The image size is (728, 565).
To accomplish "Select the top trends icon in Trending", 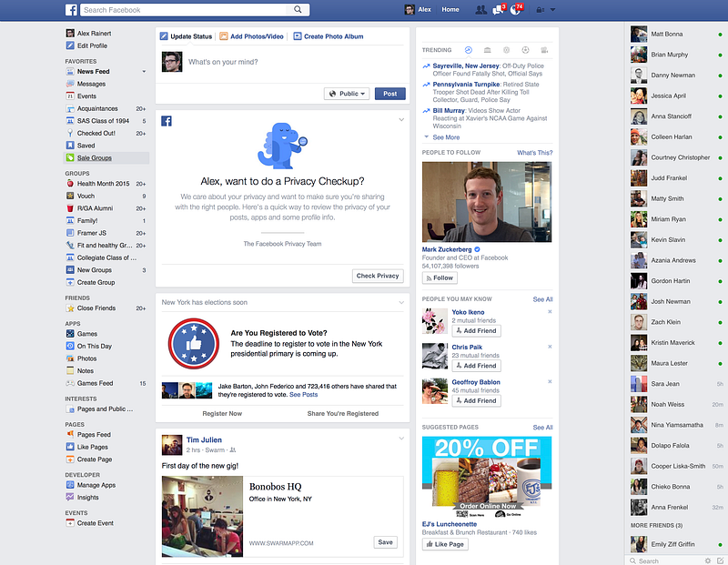I will 468,50.
